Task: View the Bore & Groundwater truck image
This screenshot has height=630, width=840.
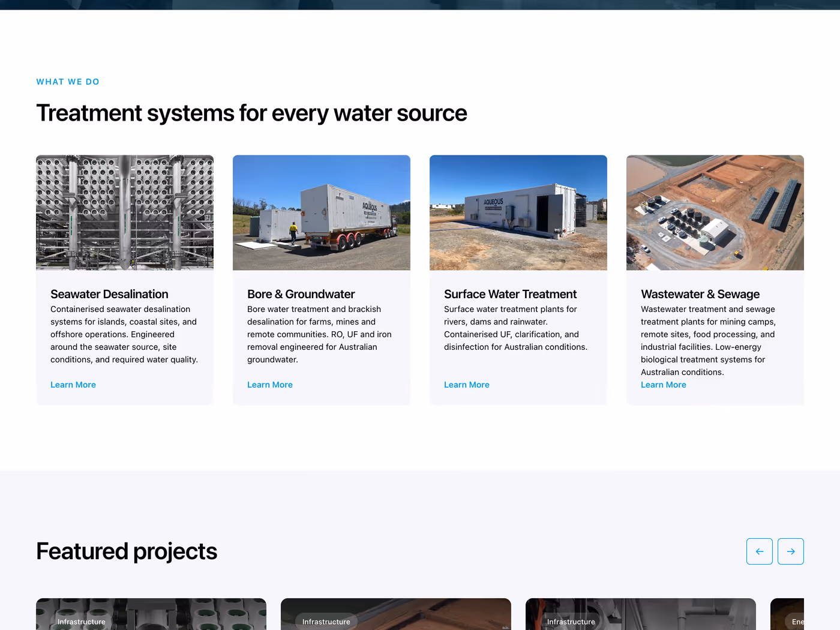Action: (322, 213)
